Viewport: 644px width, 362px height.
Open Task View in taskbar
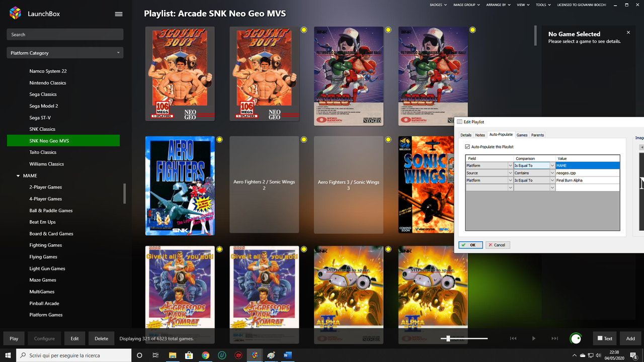155,355
